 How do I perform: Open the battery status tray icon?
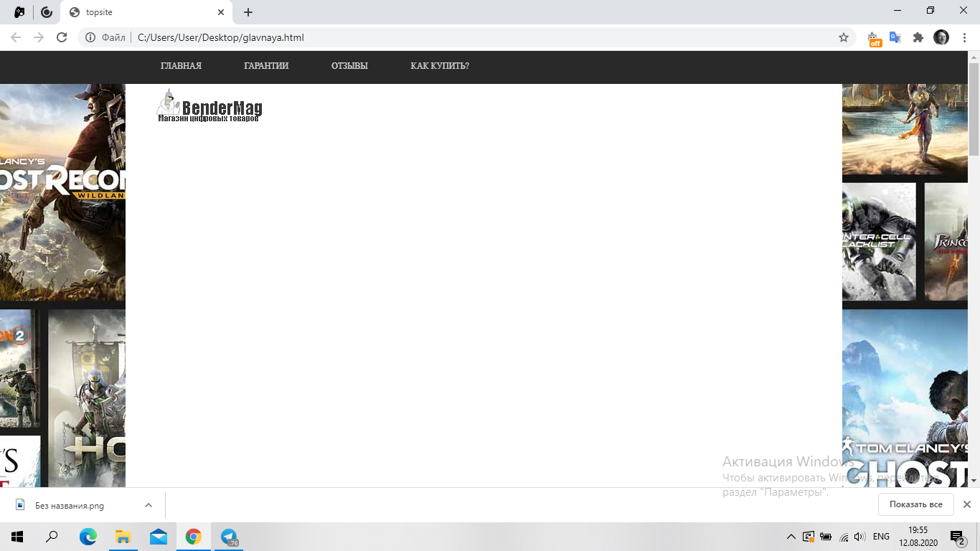click(826, 537)
